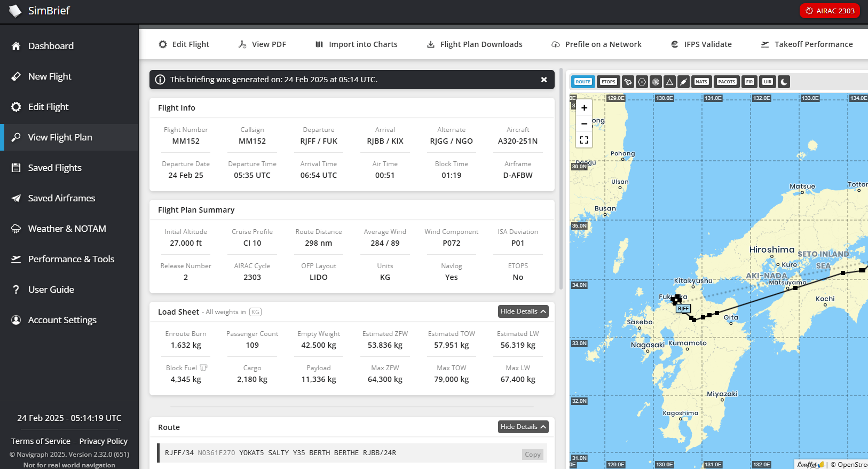This screenshot has width=868, height=469.
Task: Expand map to fullscreen
Action: 584,140
